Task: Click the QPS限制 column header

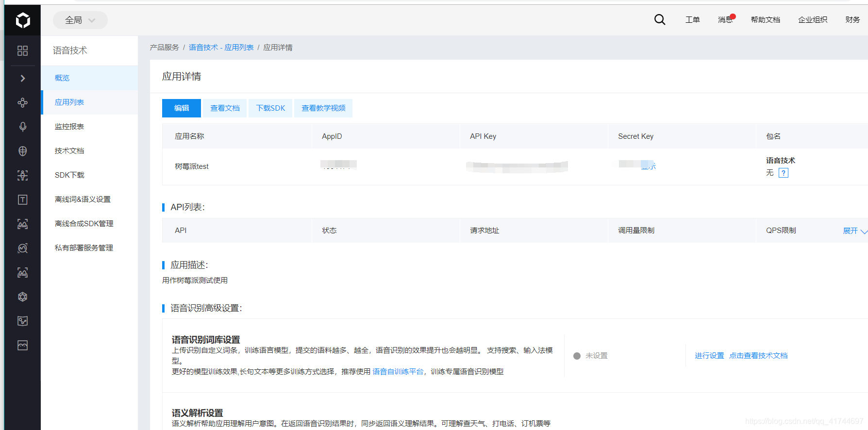Action: (x=781, y=231)
